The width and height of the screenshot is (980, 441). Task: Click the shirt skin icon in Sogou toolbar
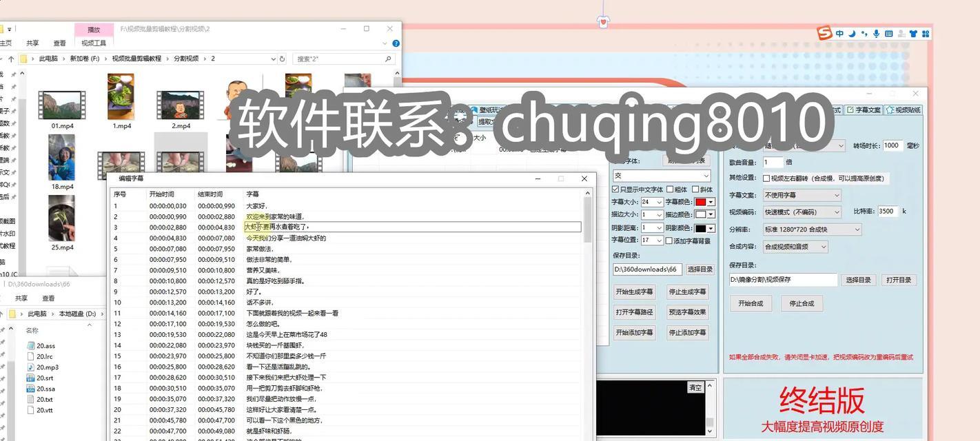(x=914, y=33)
